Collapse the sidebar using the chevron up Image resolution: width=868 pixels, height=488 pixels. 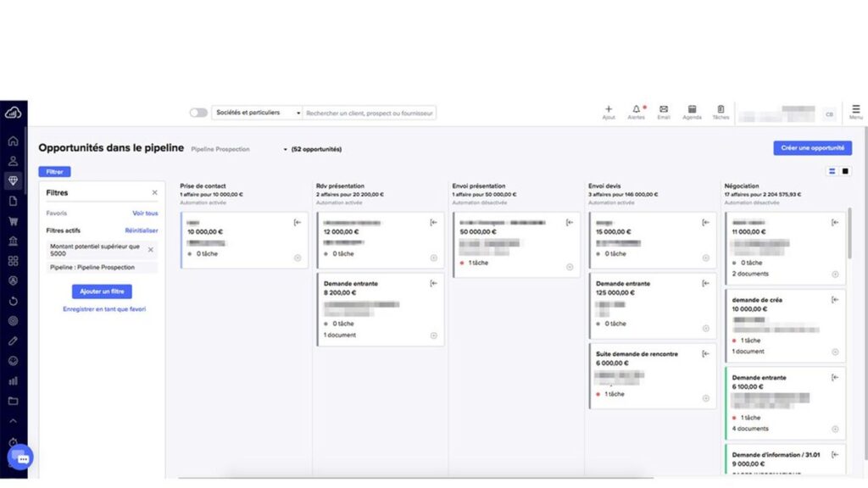(13, 421)
